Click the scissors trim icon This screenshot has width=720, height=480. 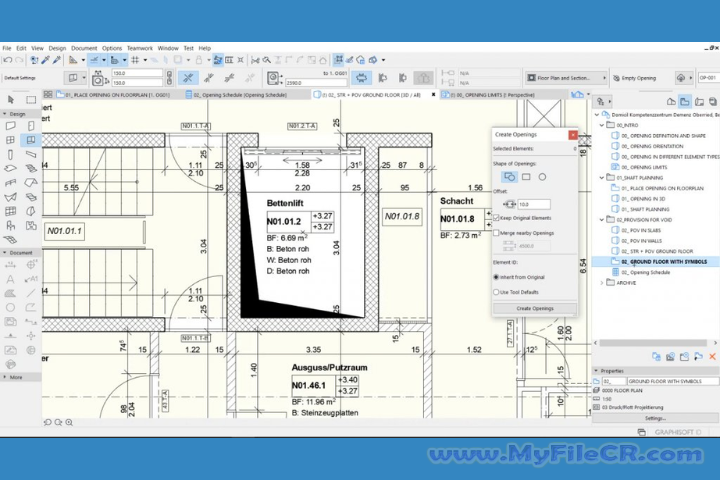click(255, 60)
